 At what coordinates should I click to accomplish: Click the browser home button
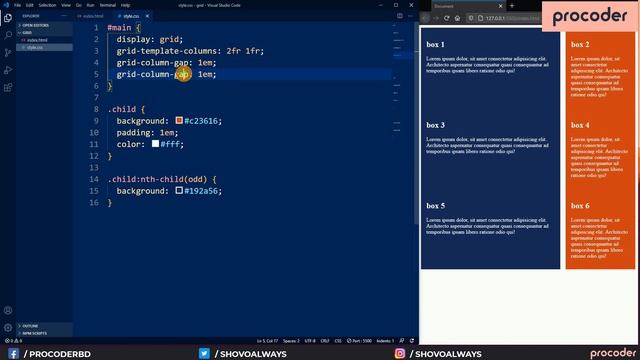click(457, 18)
